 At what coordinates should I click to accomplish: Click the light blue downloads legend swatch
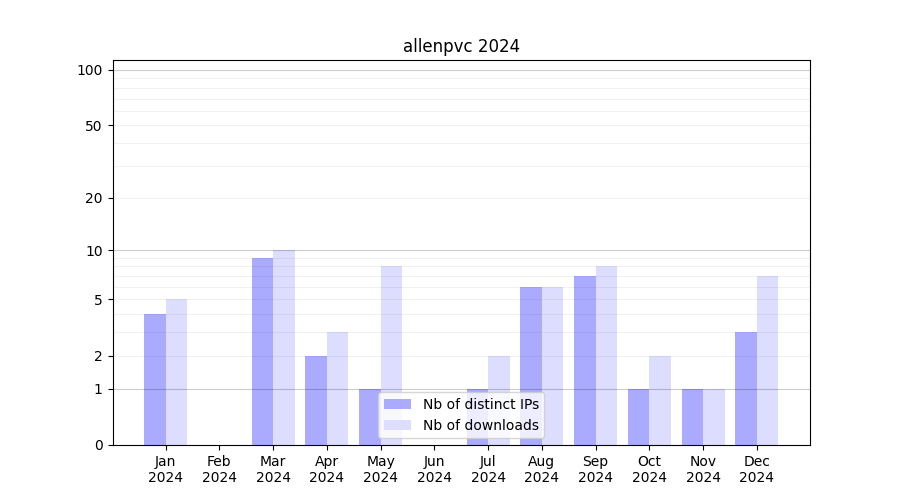(x=397, y=425)
